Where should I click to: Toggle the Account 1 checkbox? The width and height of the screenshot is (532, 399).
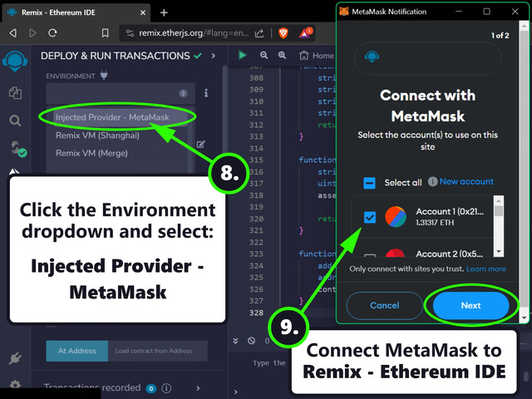370,218
